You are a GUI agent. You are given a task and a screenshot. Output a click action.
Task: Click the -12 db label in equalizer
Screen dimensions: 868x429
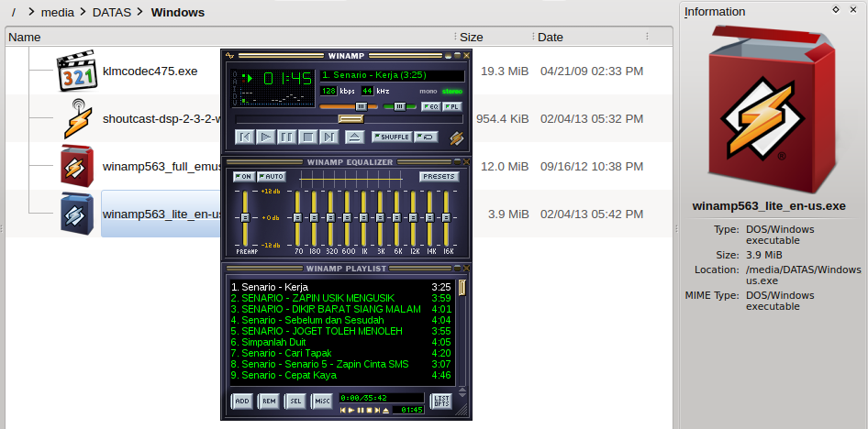270,246
